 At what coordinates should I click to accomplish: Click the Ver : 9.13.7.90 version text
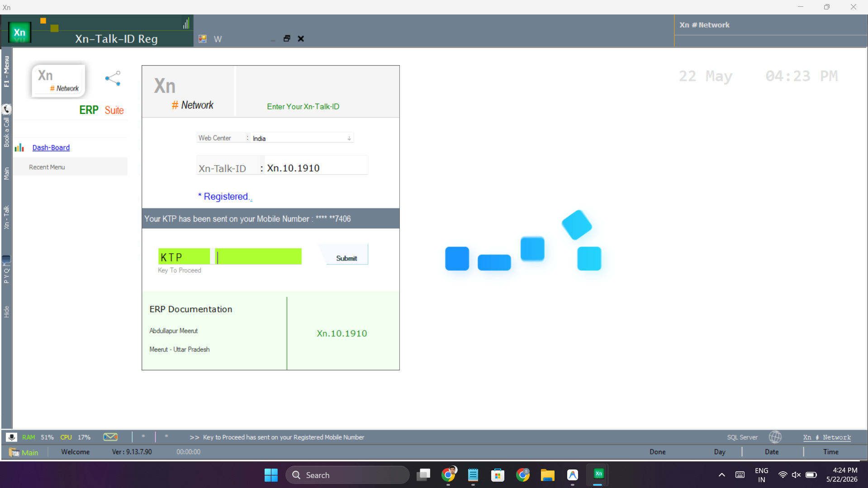click(x=132, y=452)
